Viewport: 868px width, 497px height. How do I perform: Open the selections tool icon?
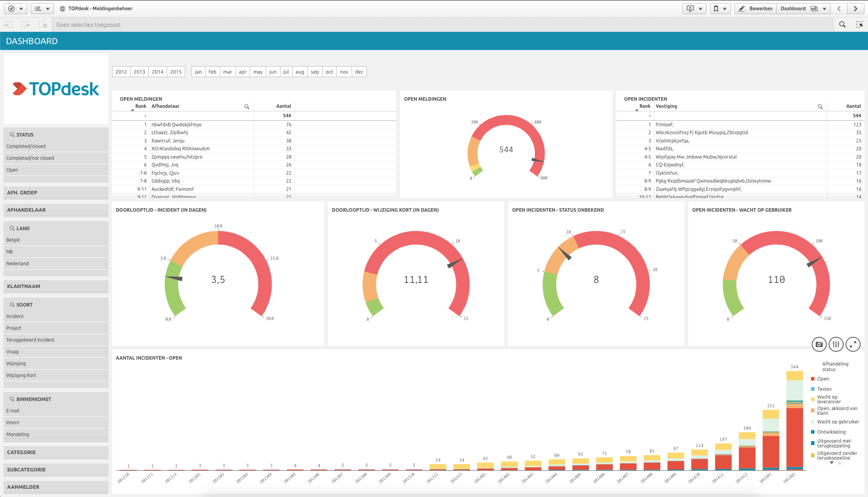click(859, 24)
